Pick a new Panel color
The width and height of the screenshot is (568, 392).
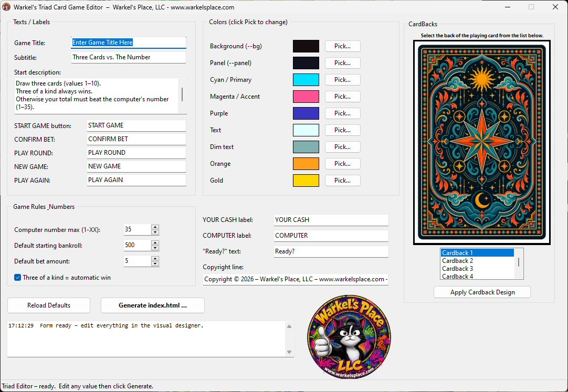342,63
